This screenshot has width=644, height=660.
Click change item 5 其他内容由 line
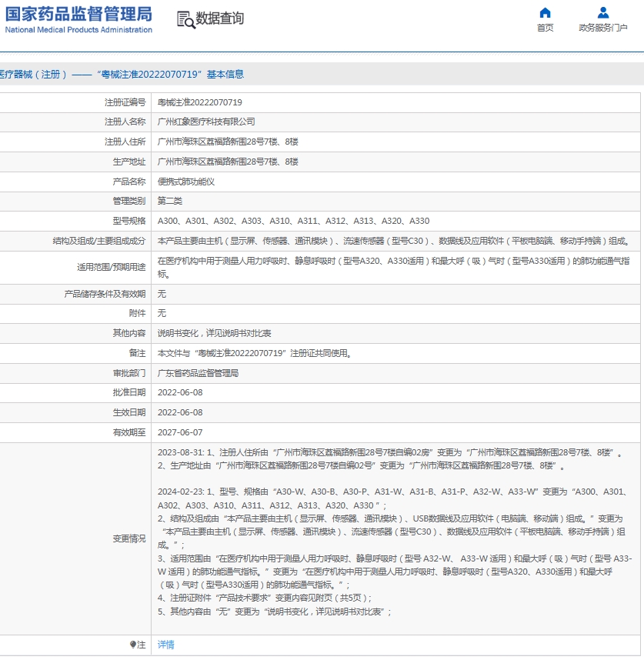pyautogui.click(x=275, y=612)
